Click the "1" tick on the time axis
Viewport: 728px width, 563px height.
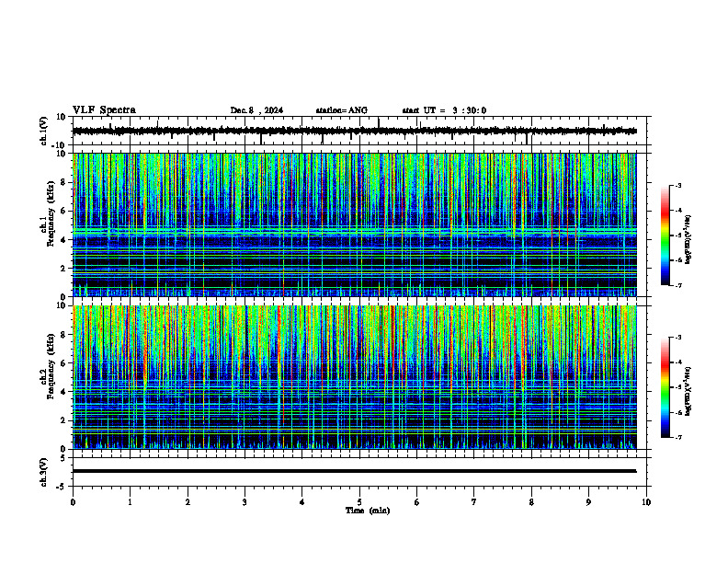tap(130, 502)
